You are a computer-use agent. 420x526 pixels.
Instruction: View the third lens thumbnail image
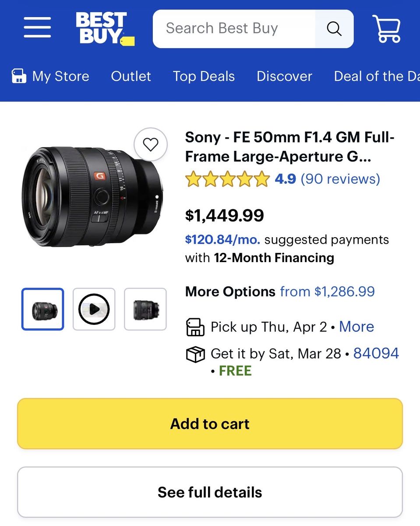point(145,309)
